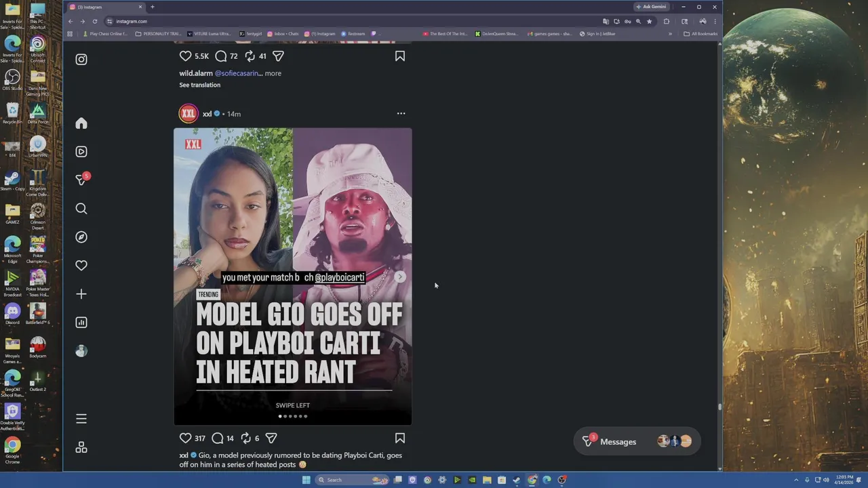Open the wild.alarm username link
The image size is (868, 488).
196,73
